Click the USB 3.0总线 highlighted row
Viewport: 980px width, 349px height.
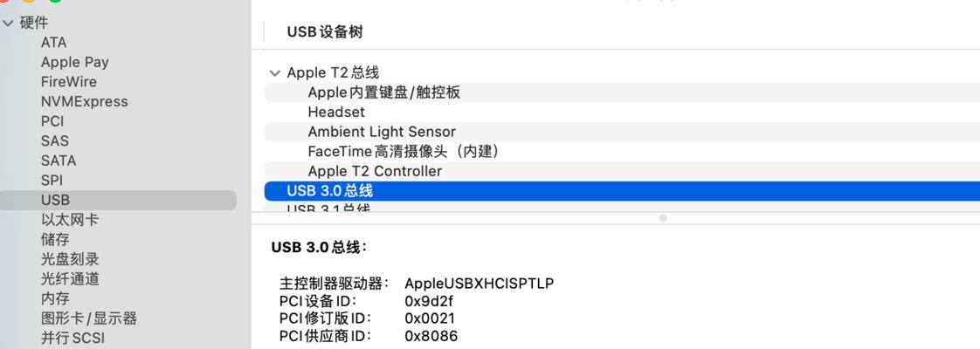pos(622,191)
